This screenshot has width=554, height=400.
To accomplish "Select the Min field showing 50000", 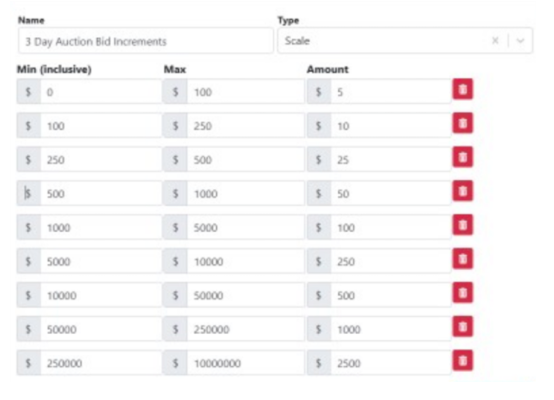I will [101, 329].
